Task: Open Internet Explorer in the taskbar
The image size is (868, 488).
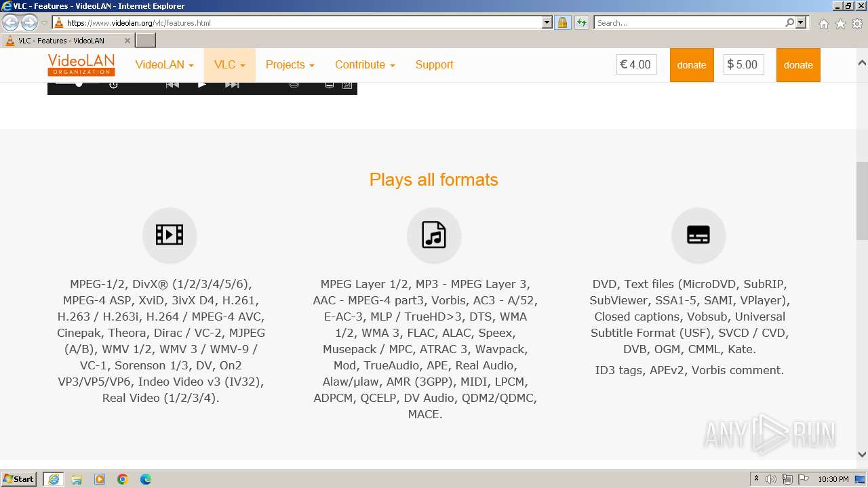Action: pyautogui.click(x=53, y=479)
